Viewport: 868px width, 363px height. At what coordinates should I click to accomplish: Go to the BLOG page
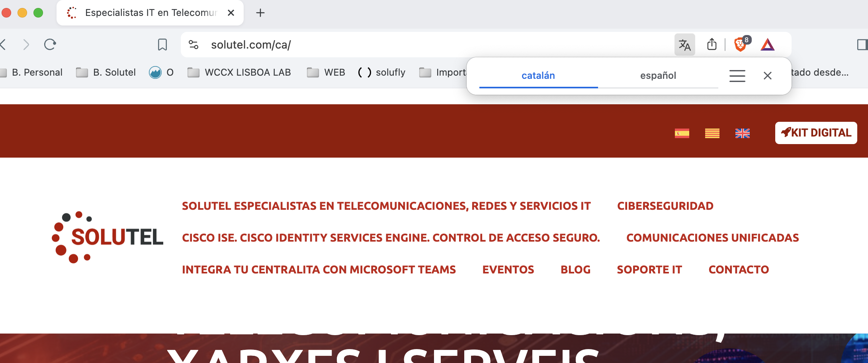(576, 269)
